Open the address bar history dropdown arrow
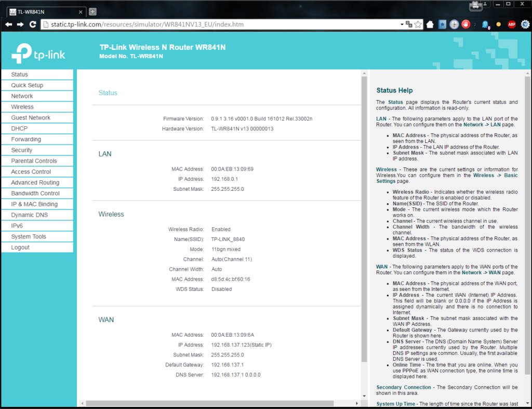The image size is (532, 409). click(402, 24)
